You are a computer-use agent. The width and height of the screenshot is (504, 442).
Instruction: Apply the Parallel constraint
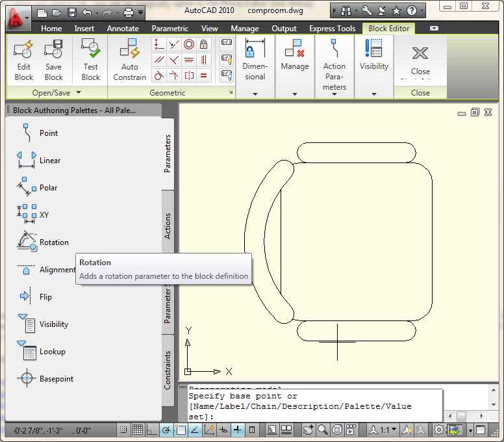[158, 60]
